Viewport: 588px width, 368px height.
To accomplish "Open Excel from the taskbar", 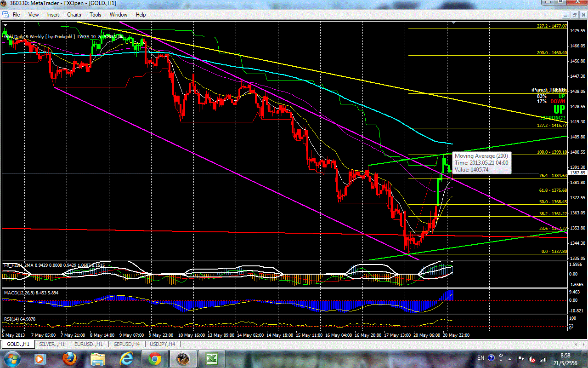I will tap(212, 358).
